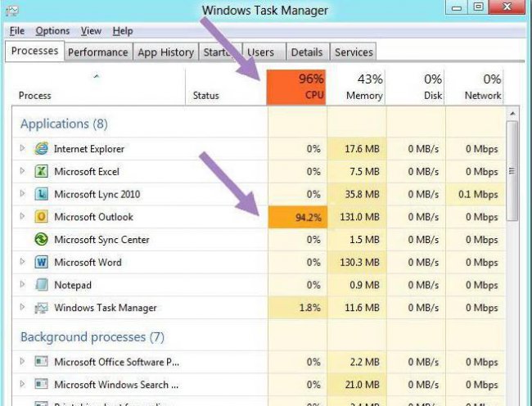Open the Options menu
The width and height of the screenshot is (532, 406).
coord(52,31)
